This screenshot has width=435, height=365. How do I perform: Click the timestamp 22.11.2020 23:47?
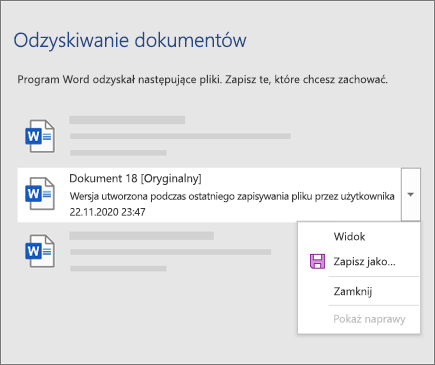coord(107,212)
